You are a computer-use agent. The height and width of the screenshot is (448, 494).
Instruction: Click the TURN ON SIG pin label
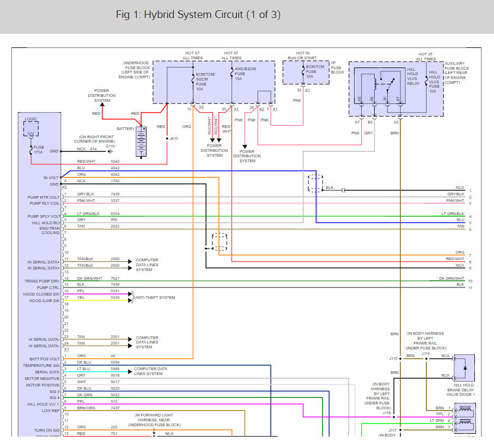pyautogui.click(x=47, y=431)
